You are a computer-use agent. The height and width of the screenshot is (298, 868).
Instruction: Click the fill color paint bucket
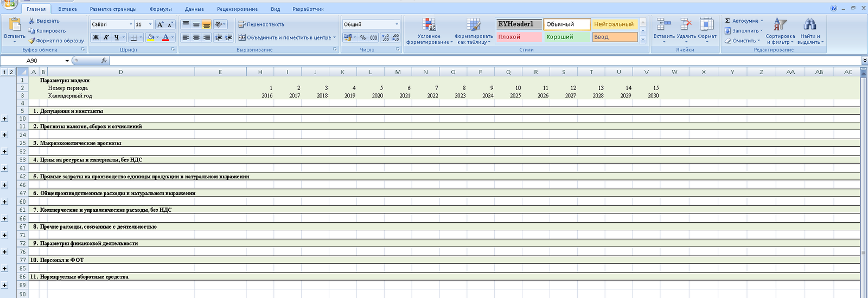151,37
